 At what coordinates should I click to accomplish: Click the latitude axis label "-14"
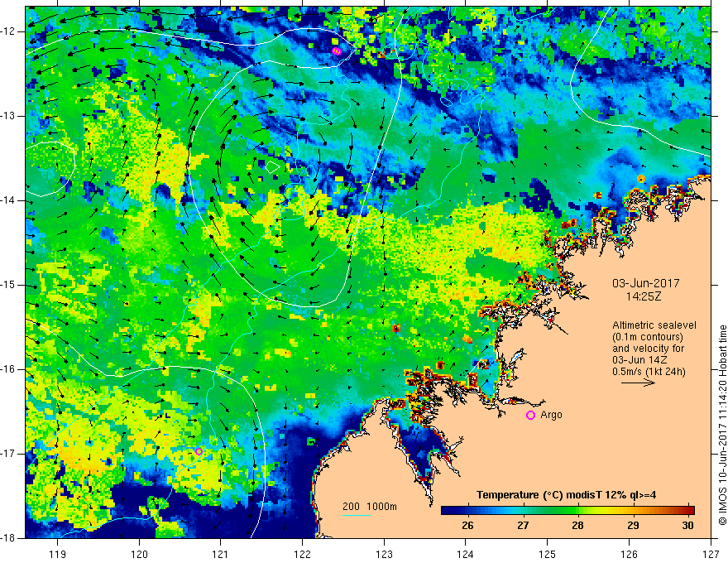9,200
